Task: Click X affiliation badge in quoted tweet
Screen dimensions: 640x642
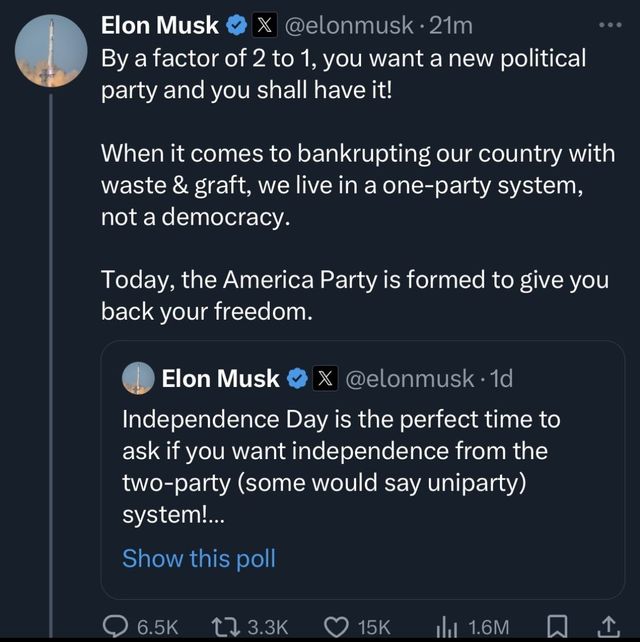Action: pos(326,378)
